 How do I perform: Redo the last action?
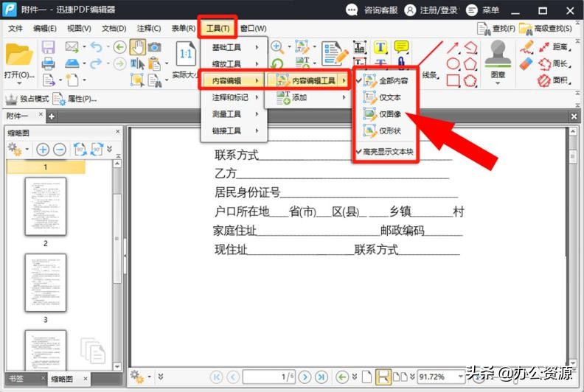pos(96,63)
